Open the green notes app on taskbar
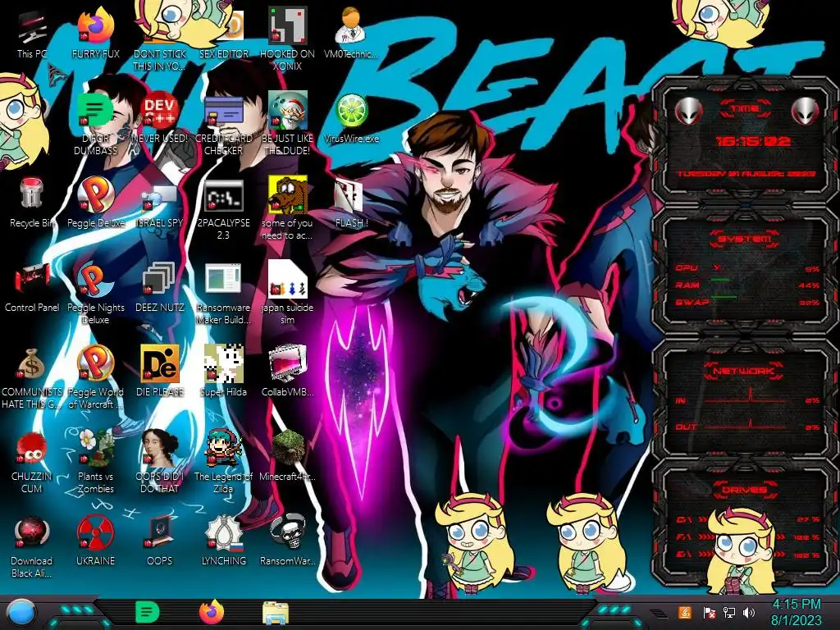This screenshot has height=630, width=840. 148,612
